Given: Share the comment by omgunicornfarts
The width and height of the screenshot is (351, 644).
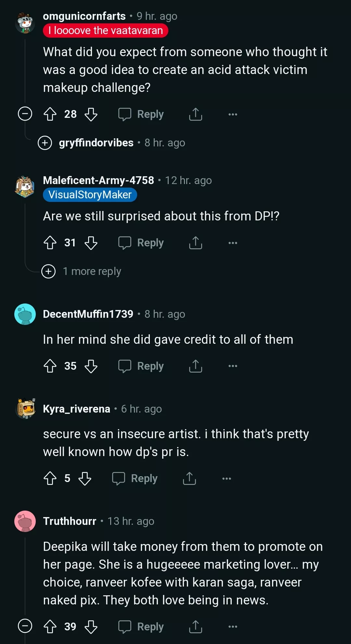Looking at the screenshot, I should point(195,114).
